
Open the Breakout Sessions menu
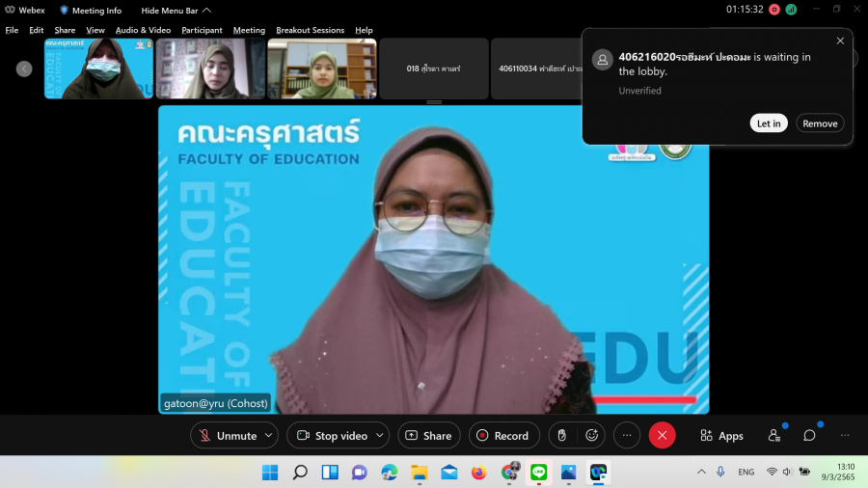310,30
